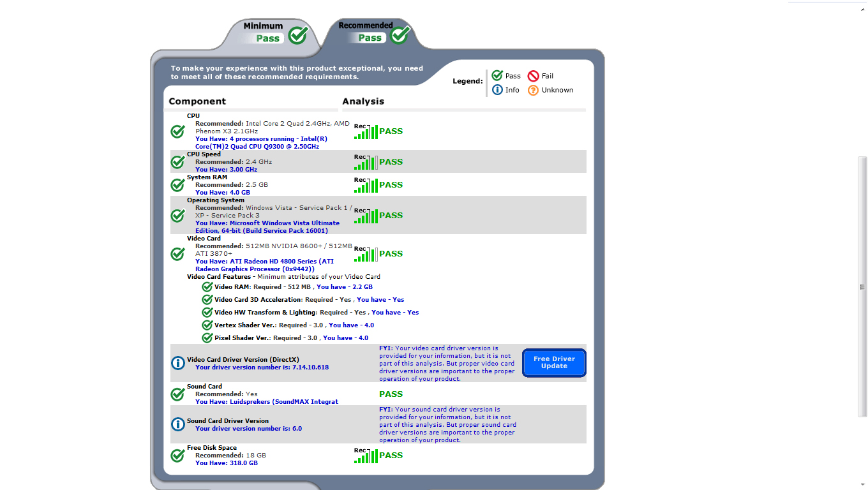The image size is (868, 490).
Task: Click the Video HW Transform & Lighting check
Action: [207, 313]
